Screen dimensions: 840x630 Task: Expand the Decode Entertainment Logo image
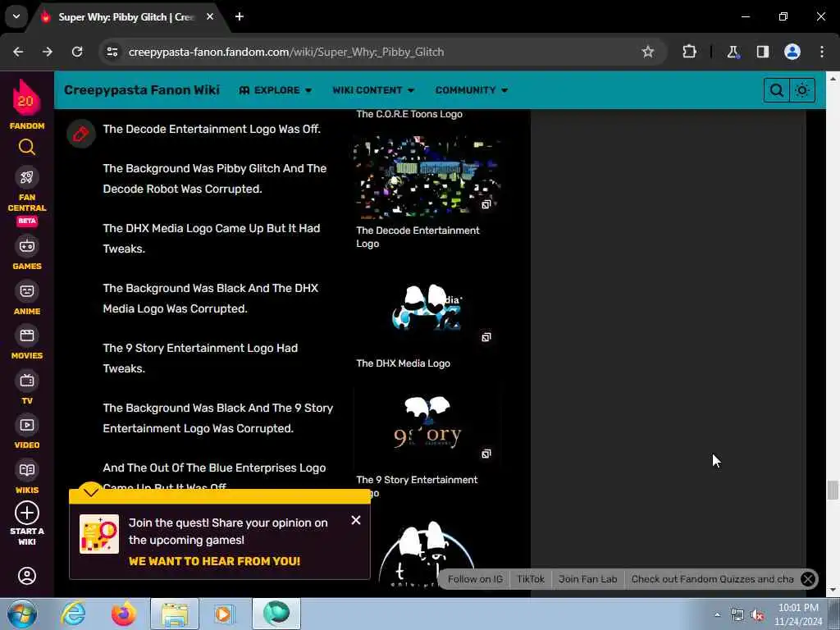coord(486,204)
